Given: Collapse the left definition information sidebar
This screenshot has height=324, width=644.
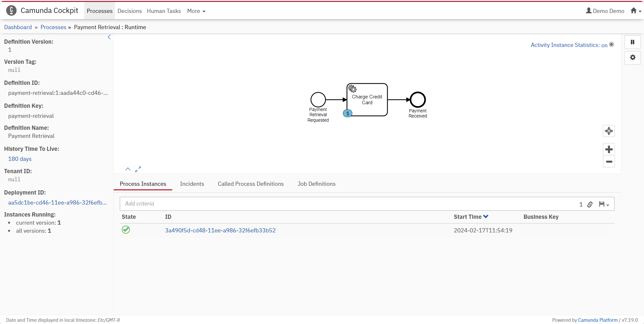Looking at the screenshot, I should [109, 37].
